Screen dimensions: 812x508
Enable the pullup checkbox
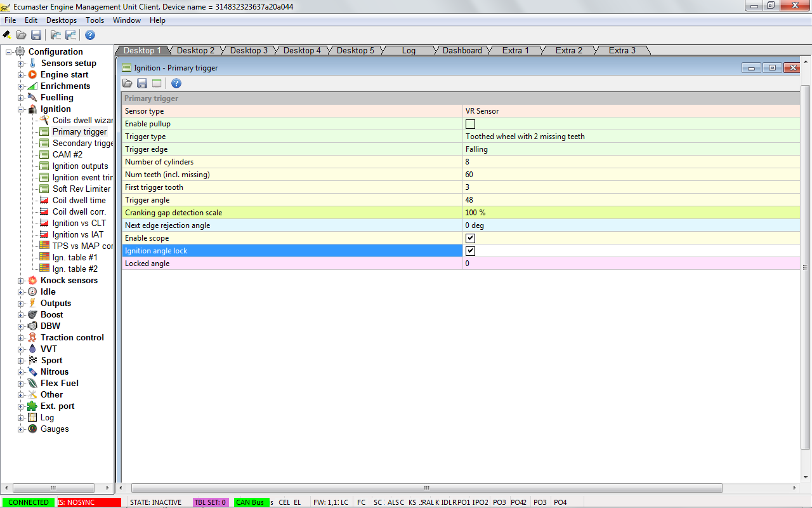click(470, 124)
